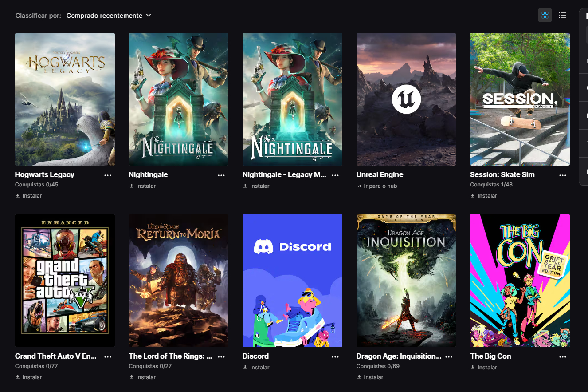Click the 'Unreal Engine' title text

click(x=380, y=175)
